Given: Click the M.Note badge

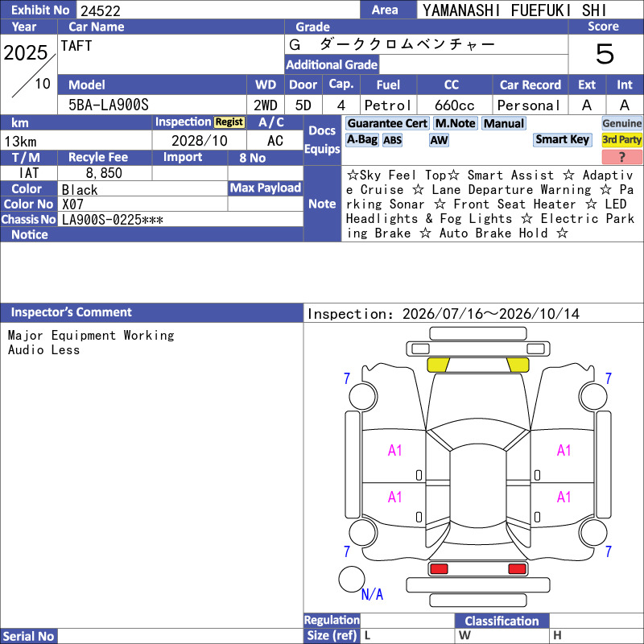Looking at the screenshot, I should pyautogui.click(x=455, y=123).
